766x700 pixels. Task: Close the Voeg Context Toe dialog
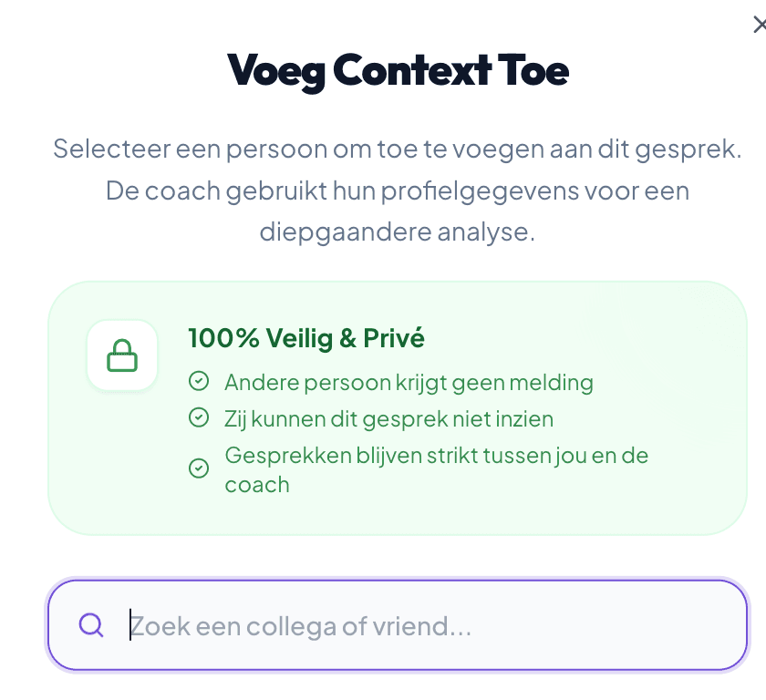(x=758, y=25)
